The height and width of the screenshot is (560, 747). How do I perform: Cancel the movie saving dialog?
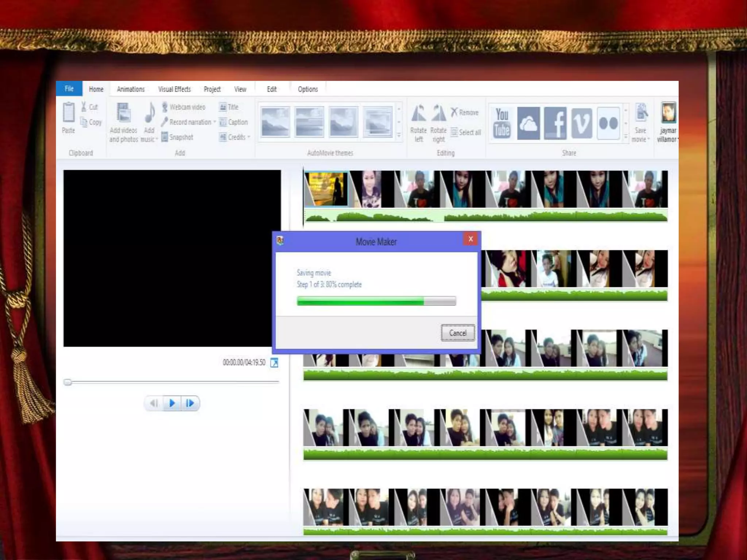click(x=457, y=333)
